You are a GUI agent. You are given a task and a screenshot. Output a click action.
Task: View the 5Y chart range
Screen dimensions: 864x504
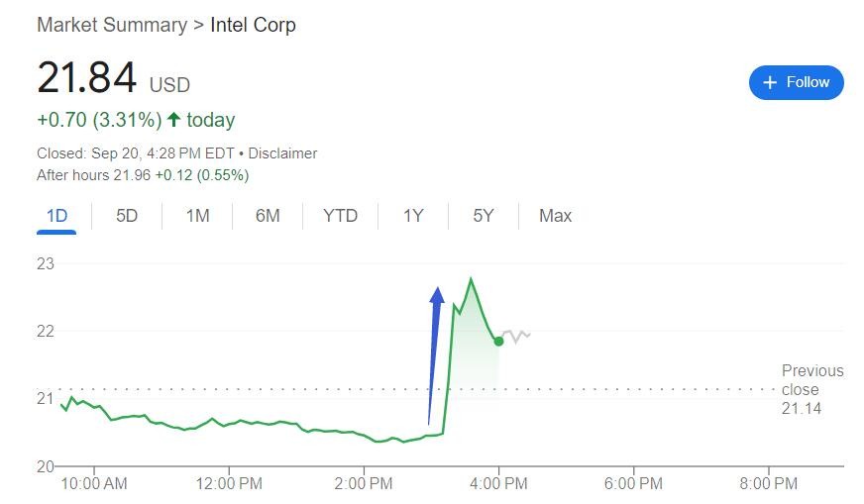483,216
